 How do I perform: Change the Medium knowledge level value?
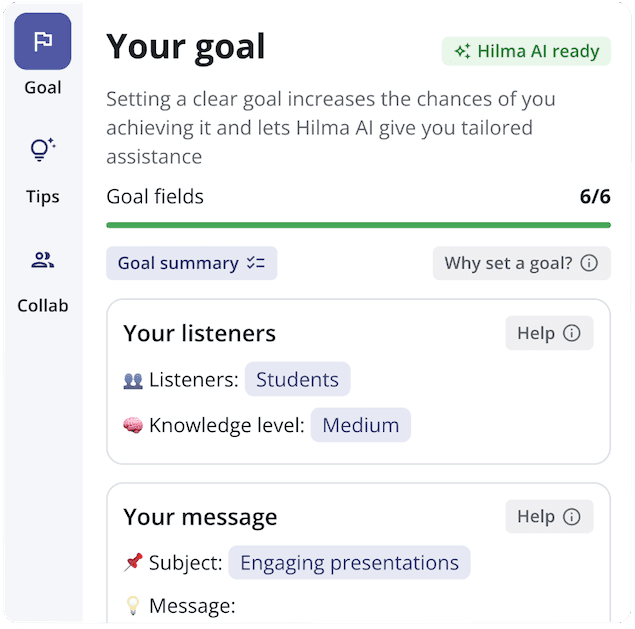point(360,426)
